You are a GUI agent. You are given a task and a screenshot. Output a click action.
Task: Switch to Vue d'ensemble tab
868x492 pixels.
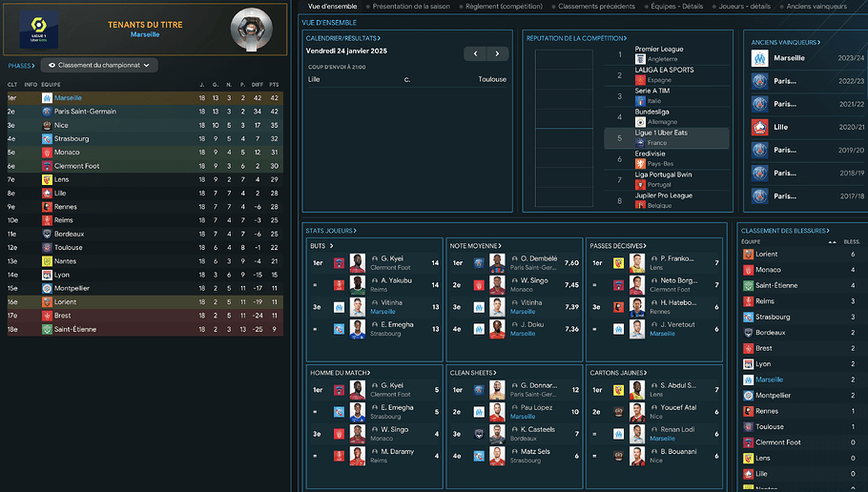point(332,7)
